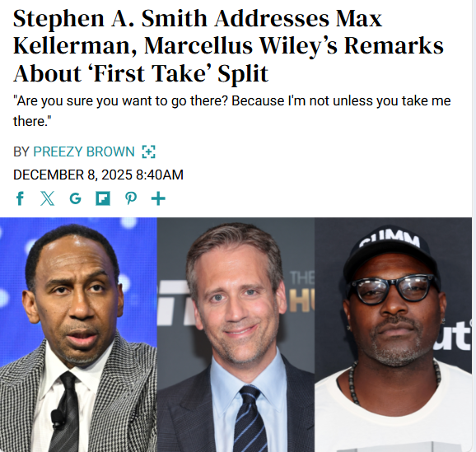Open photo of man in houndstooth jacket
This screenshot has width=476, height=452.
tap(78, 334)
